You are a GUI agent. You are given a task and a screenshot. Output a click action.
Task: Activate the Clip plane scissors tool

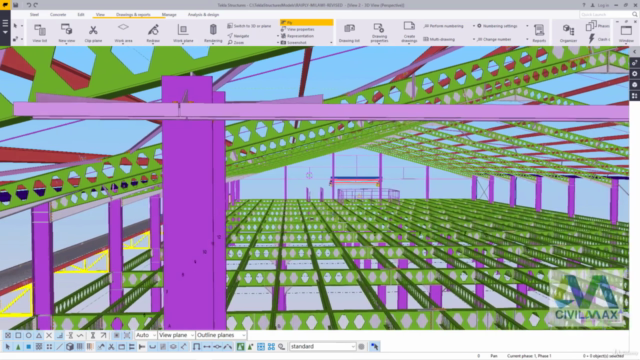point(93,33)
